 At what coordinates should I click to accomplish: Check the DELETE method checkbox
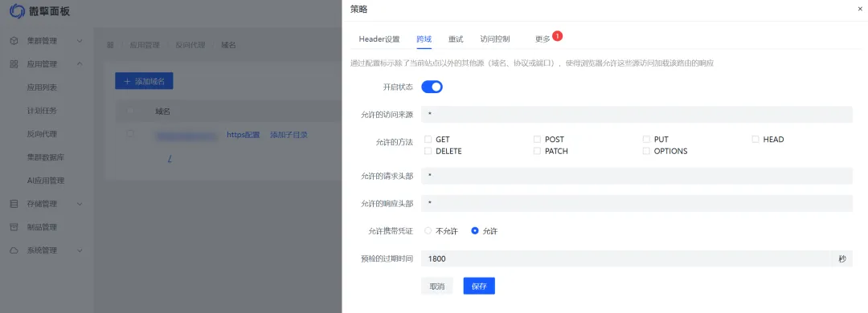[x=428, y=151]
